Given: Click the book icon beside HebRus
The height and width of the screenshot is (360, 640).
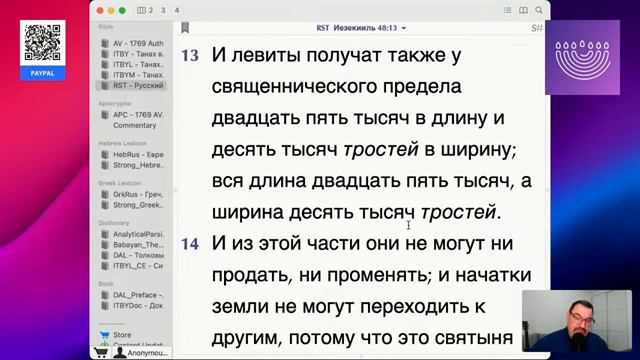Looking at the screenshot, I should 105,155.
